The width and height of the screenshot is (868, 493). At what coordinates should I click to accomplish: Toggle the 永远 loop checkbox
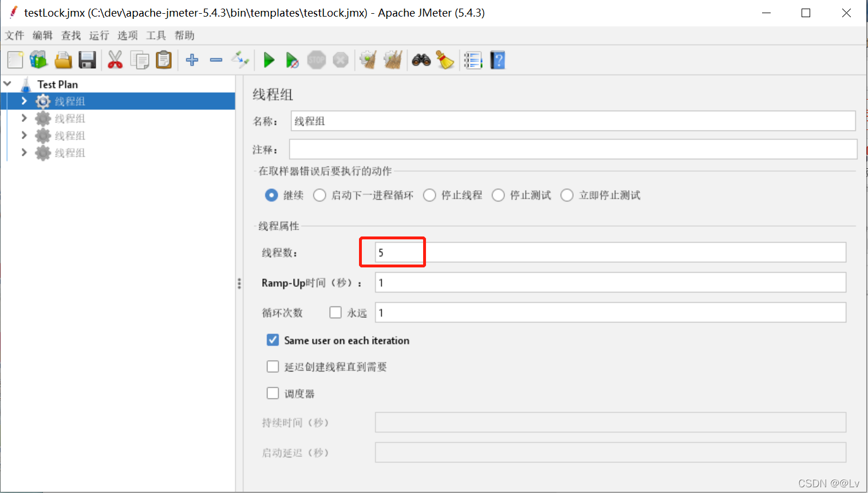pos(336,312)
